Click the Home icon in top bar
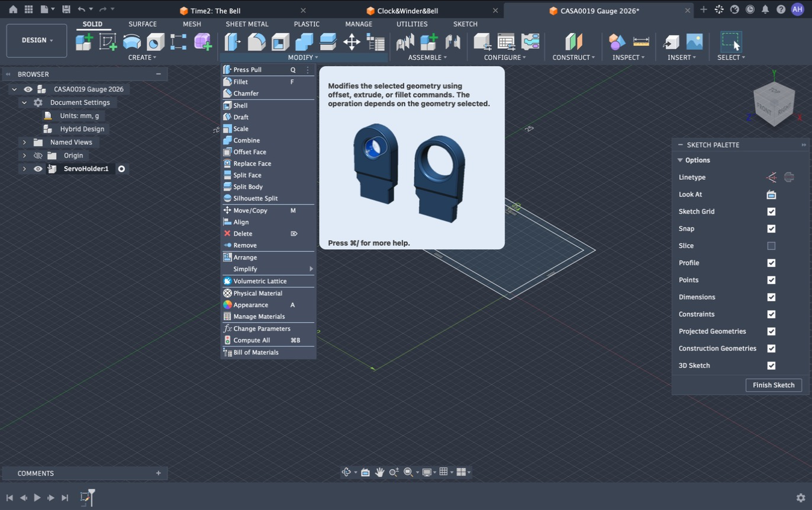Screen dimensions: 812x510 13,9
